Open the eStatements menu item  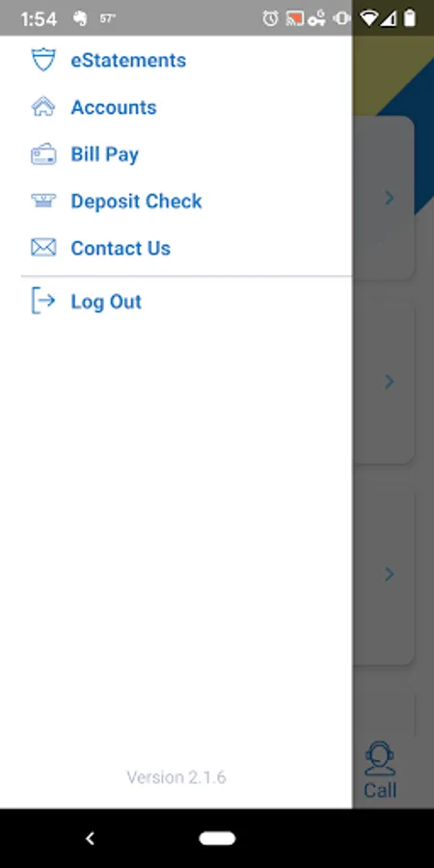[x=128, y=60]
